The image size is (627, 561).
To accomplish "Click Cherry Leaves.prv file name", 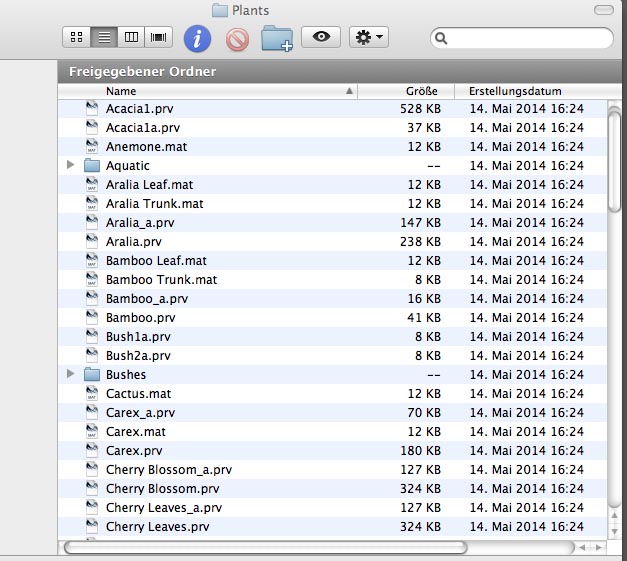I will click(x=158, y=527).
